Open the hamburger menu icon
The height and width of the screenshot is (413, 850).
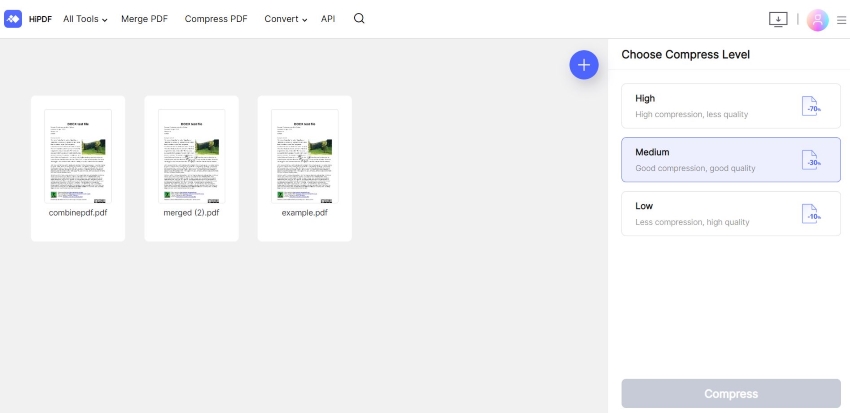841,20
